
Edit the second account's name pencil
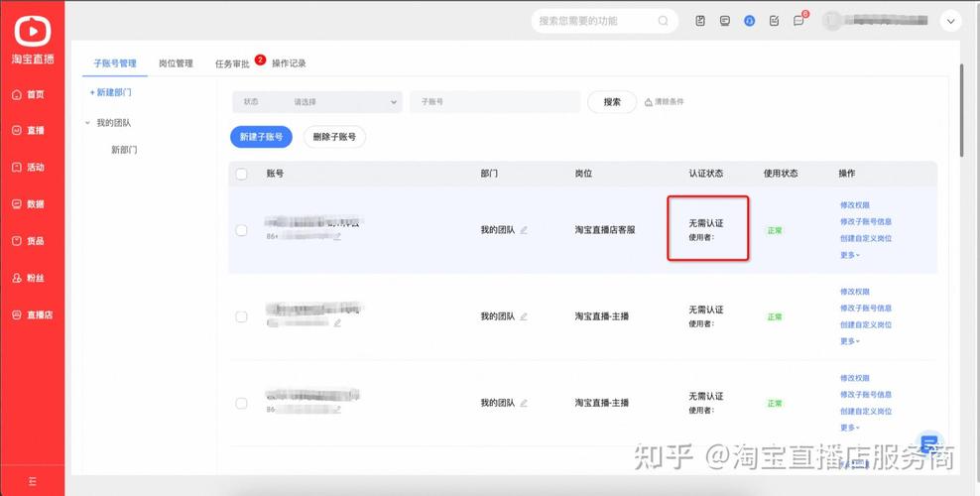click(337, 323)
